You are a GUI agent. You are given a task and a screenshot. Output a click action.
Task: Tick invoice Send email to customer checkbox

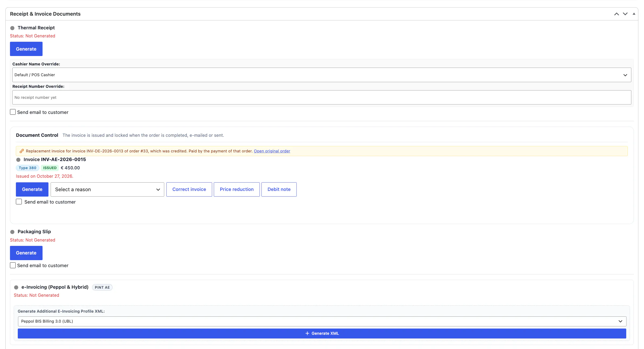[x=19, y=202]
